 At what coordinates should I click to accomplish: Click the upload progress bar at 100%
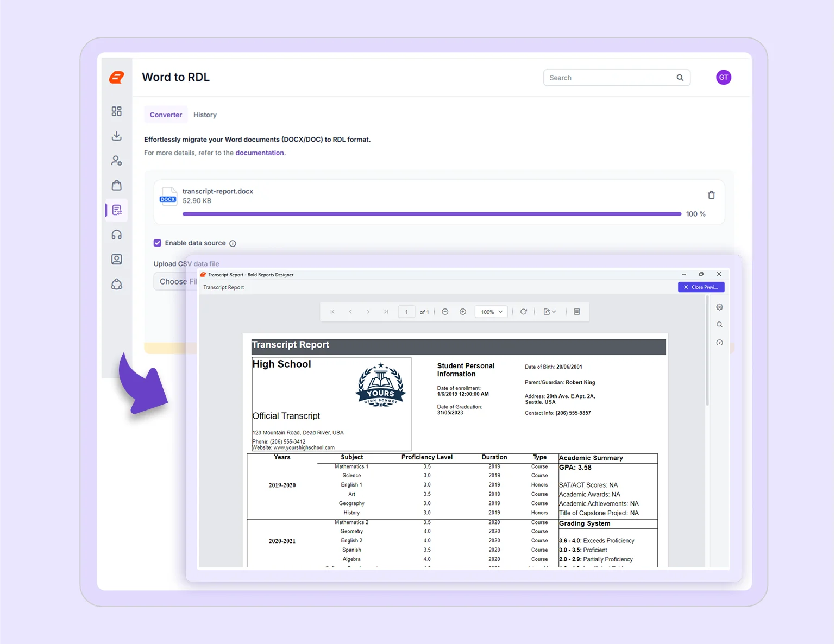[x=431, y=213]
